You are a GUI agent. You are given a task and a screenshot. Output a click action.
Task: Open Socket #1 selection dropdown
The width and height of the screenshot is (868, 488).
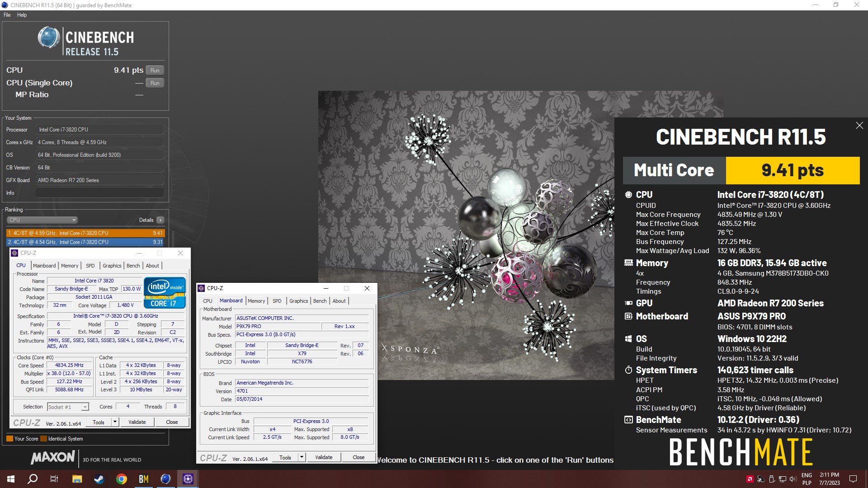68,407
